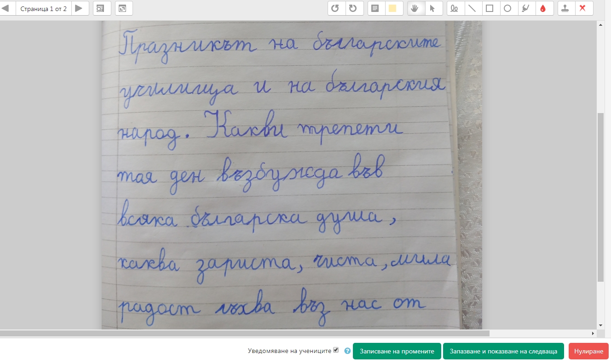Rotate the page clockwise
The height and width of the screenshot is (364, 611).
(x=353, y=8)
